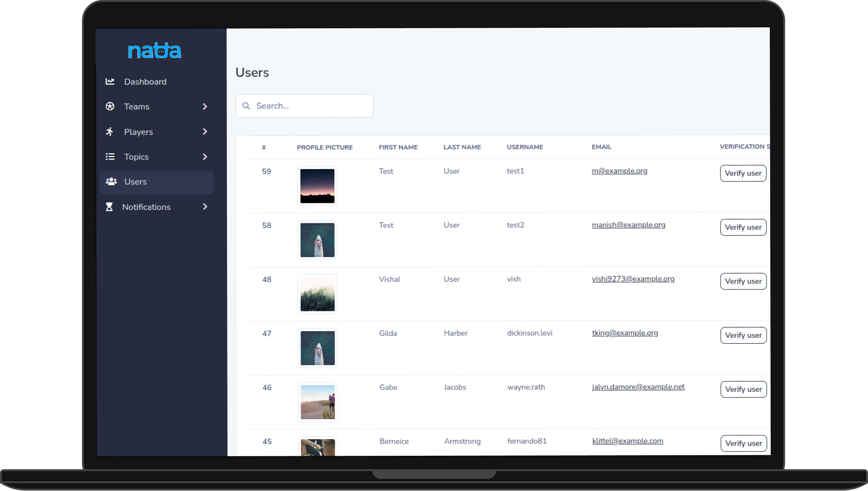Screen dimensions: 868x491
Task: Open Gabe Jacobs' profile picture thumbnail
Action: [x=318, y=402]
